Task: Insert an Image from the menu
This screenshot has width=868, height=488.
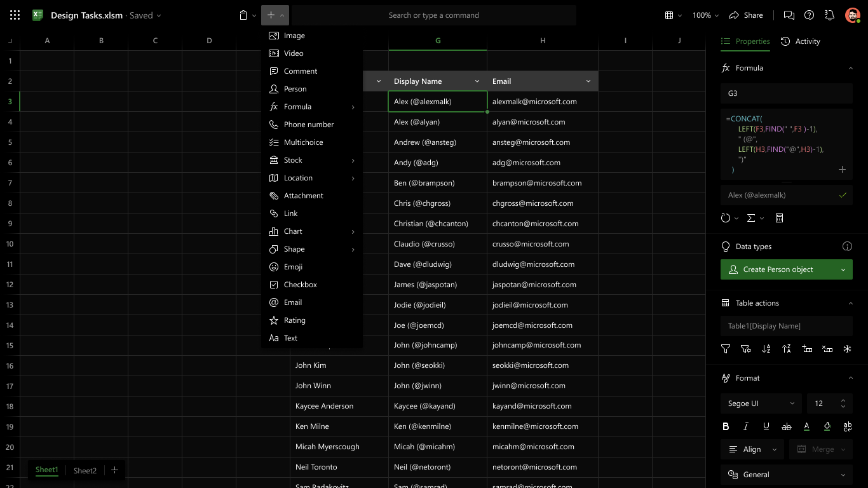Action: 312,36
